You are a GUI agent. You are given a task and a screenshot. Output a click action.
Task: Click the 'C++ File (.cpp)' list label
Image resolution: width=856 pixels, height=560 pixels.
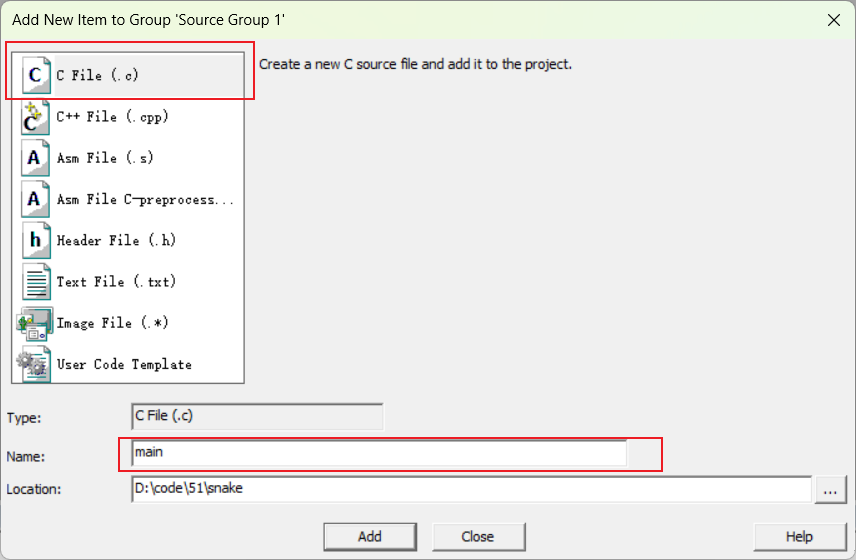pyautogui.click(x=112, y=117)
